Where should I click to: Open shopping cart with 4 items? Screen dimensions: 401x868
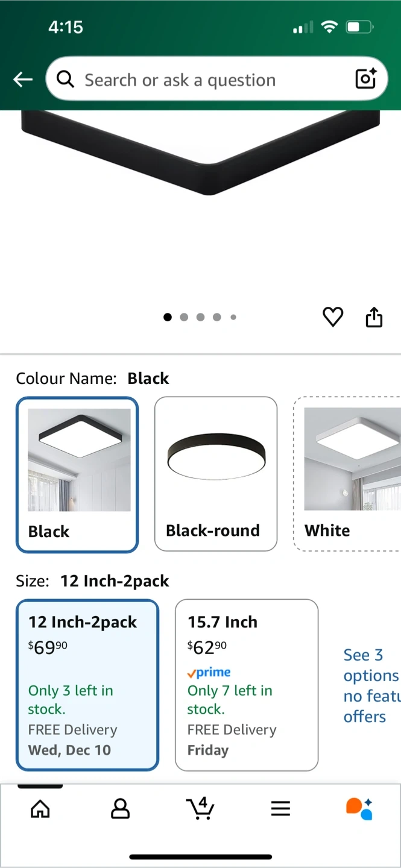pos(200,808)
